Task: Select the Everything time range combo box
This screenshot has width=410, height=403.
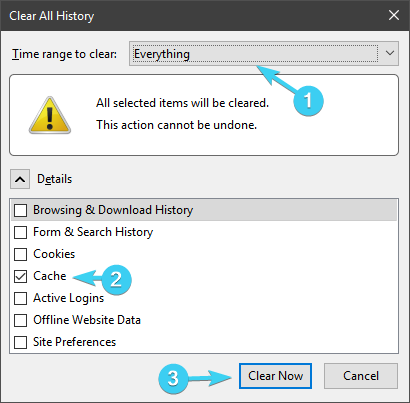Action: click(x=264, y=53)
